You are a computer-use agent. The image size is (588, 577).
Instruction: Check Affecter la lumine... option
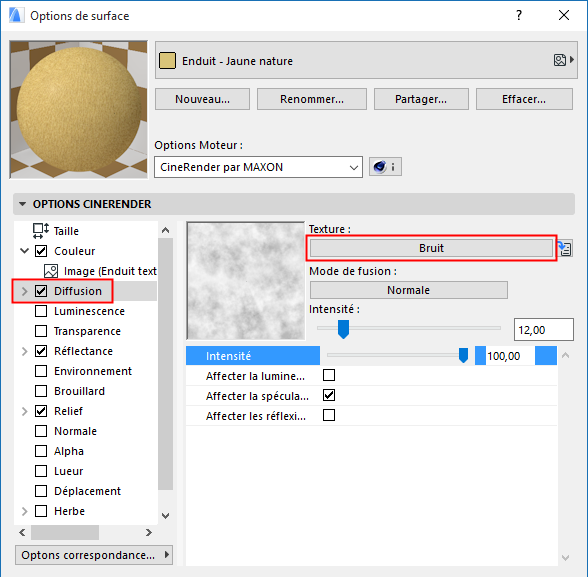329,375
